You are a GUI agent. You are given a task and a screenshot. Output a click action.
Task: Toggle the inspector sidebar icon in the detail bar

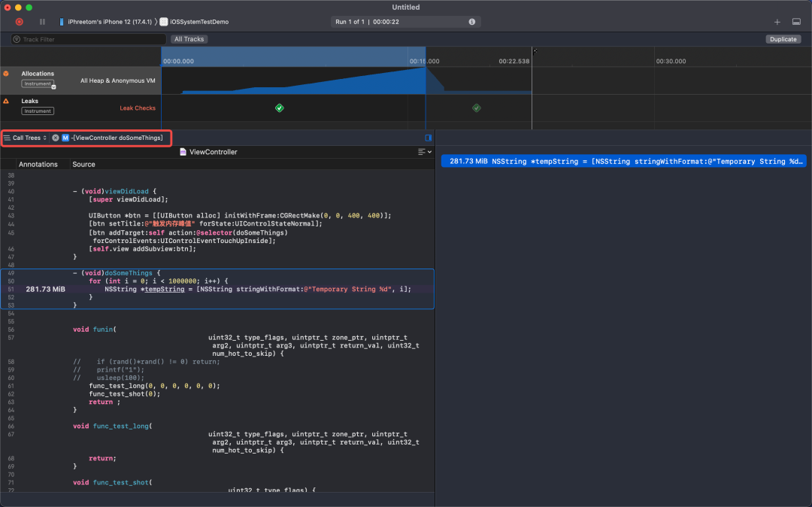pyautogui.click(x=429, y=138)
